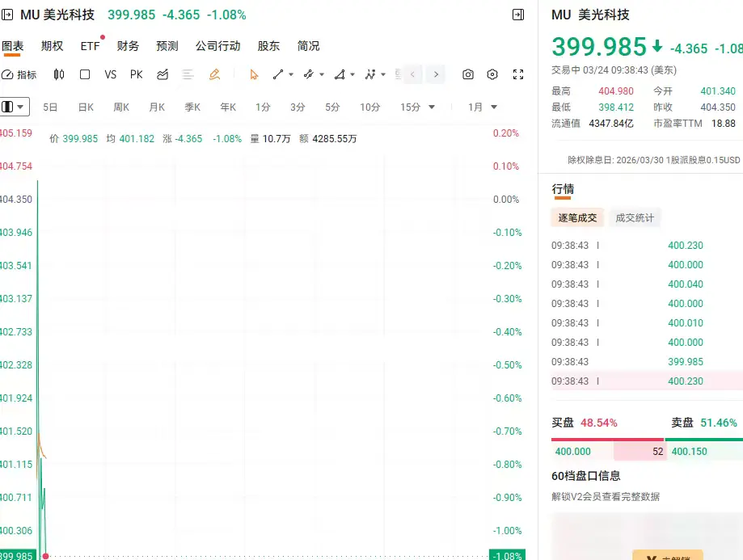Select the 周K timeframe
Viewport: 743px width, 560px height.
tap(121, 107)
